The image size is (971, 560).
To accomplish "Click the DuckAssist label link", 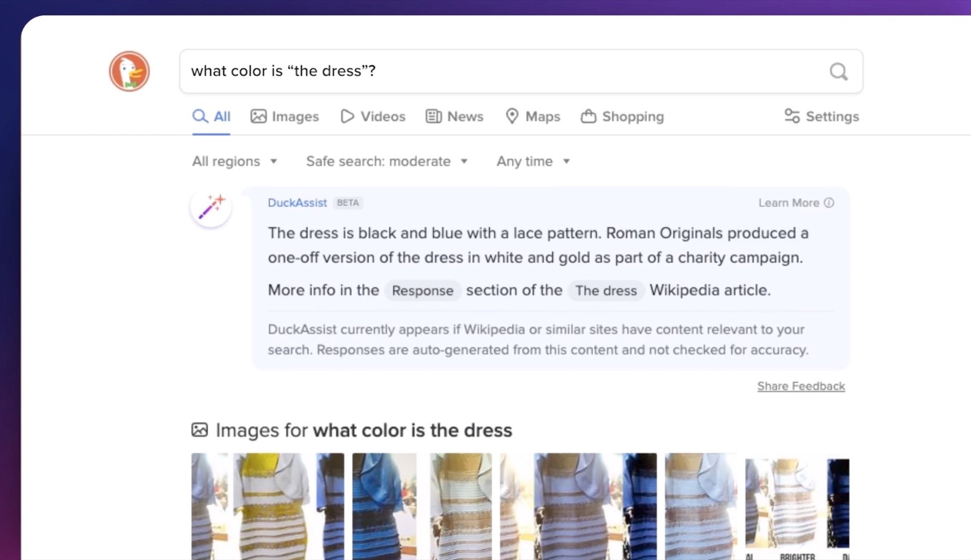I will tap(297, 203).
